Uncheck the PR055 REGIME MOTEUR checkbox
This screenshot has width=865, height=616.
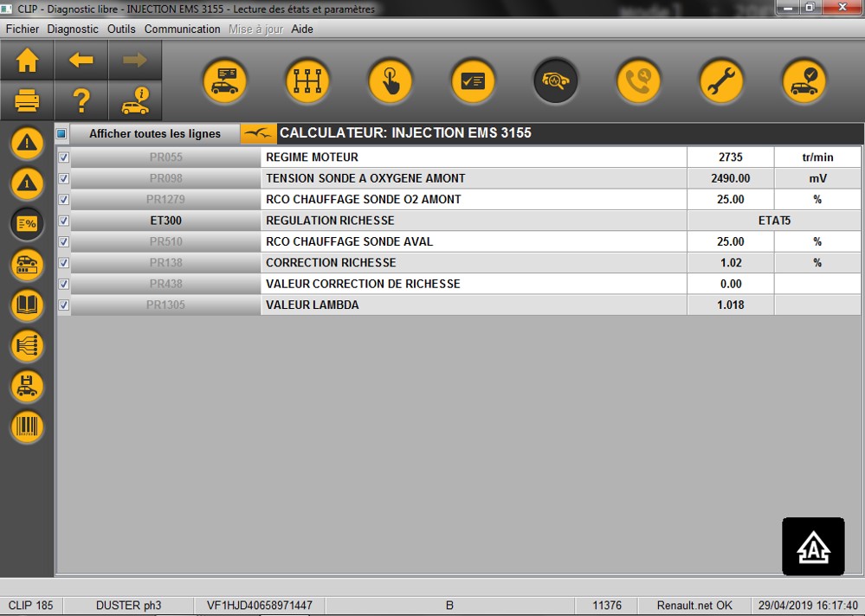point(63,157)
